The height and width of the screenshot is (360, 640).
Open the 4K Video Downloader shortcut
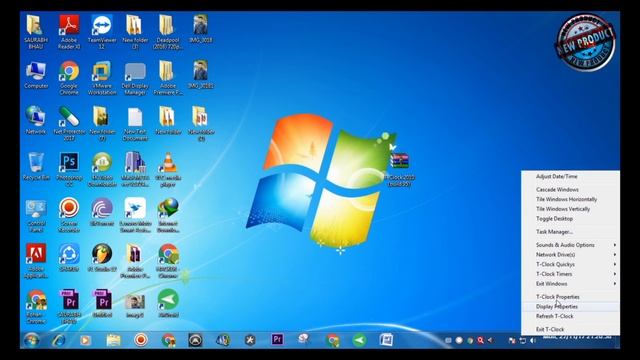pos(102,169)
